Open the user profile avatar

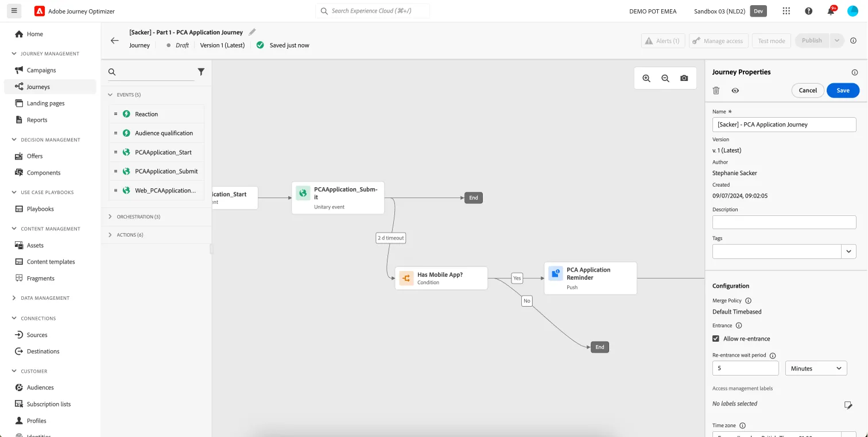tap(852, 11)
